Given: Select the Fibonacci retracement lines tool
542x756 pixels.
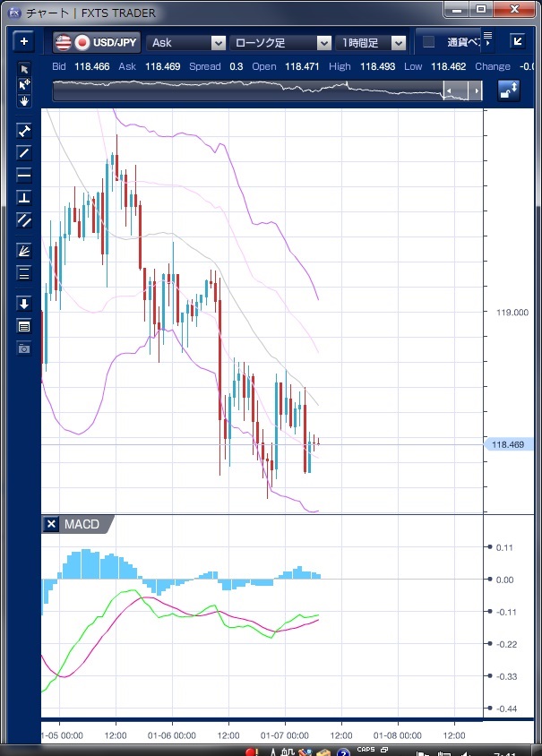Looking at the screenshot, I should (24, 273).
